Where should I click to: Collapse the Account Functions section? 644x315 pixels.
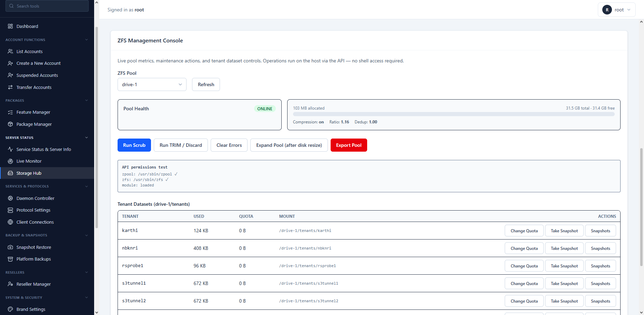[87, 40]
